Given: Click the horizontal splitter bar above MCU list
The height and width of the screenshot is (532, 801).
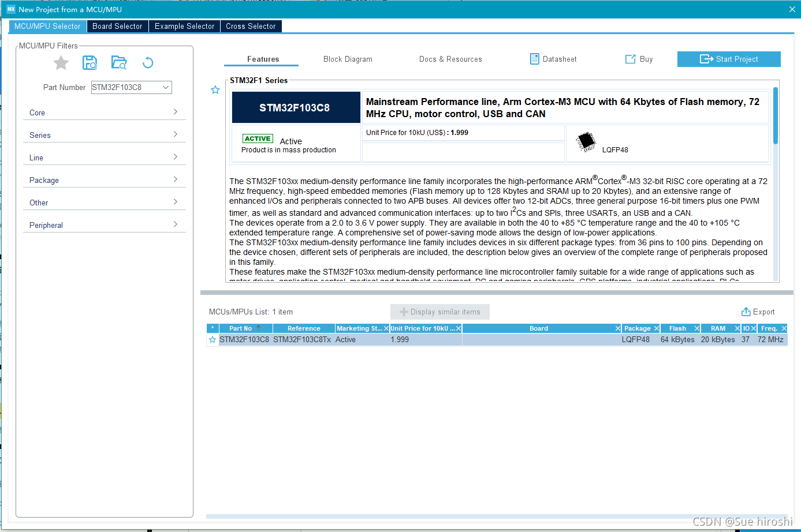Looking at the screenshot, I should click(x=497, y=293).
